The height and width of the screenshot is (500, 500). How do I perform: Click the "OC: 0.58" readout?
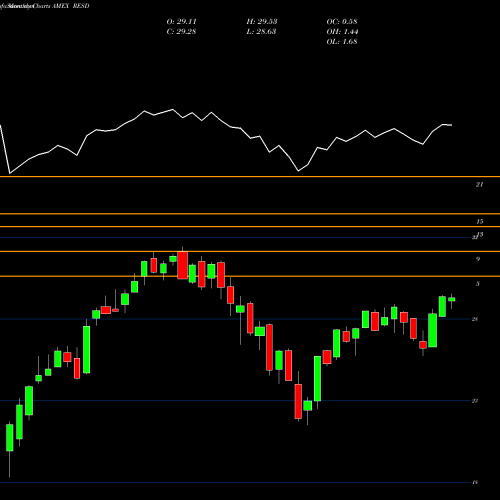[342, 22]
